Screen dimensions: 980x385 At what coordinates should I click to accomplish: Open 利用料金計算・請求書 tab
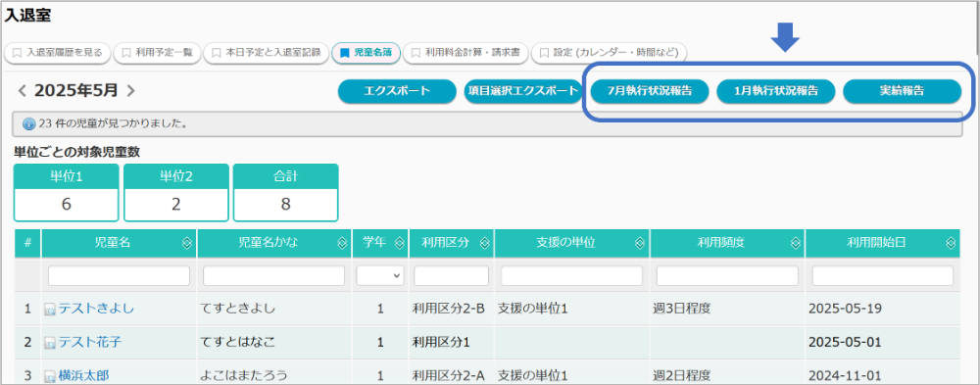(x=465, y=53)
